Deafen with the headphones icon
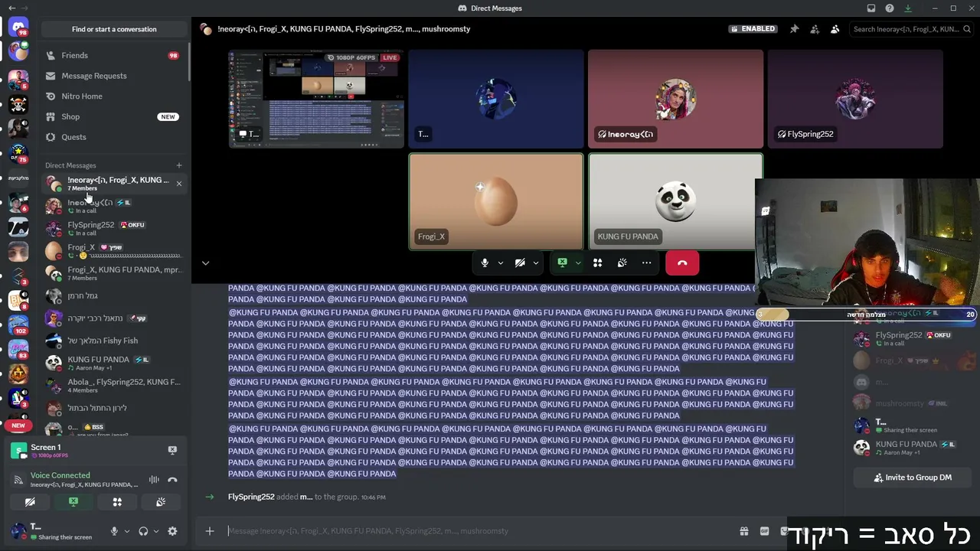The width and height of the screenshot is (980, 551). coord(143,531)
